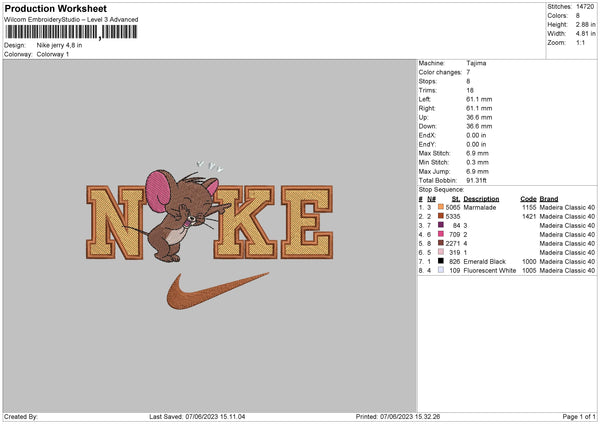Click the Production Worksheet title
The image size is (600, 424).
(56, 8)
